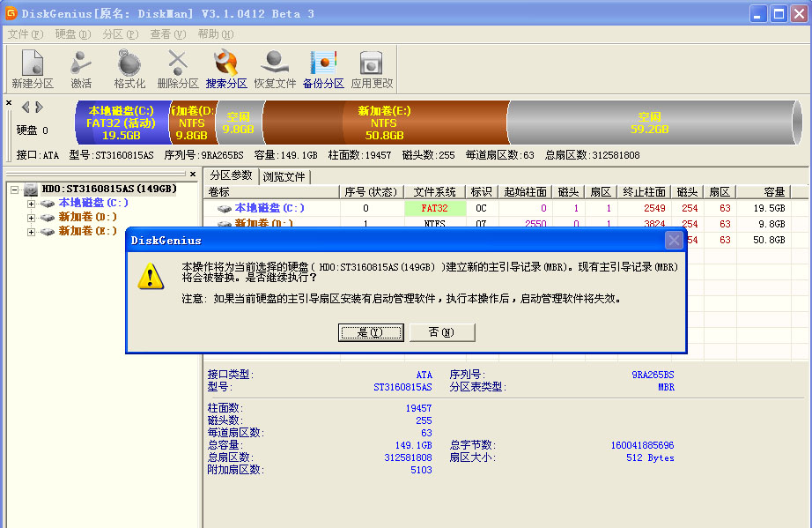Click the 5103 additional sectors value

(x=421, y=470)
